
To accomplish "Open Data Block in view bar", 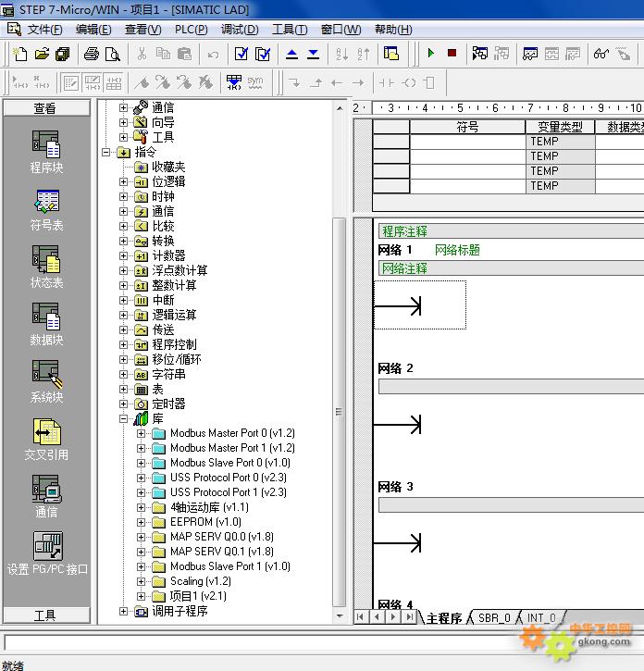I will pos(46,324).
